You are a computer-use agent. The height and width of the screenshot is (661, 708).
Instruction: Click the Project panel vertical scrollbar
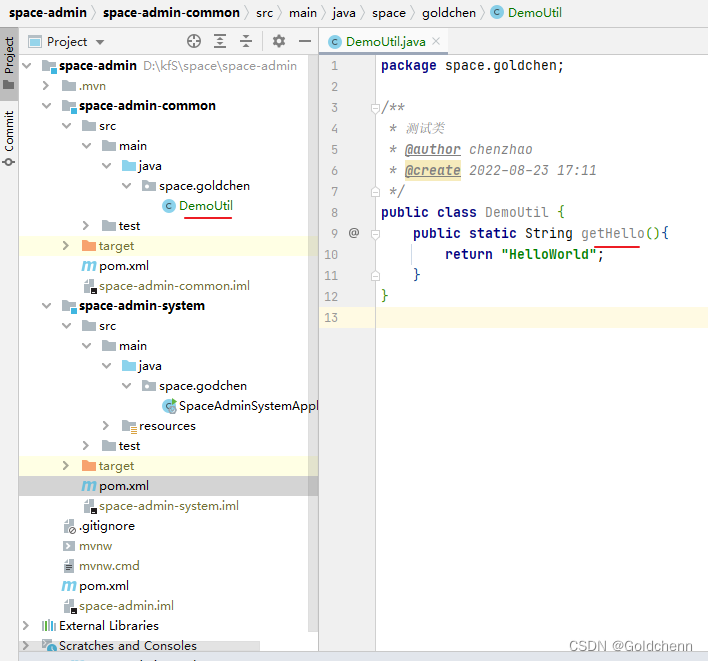[312, 343]
